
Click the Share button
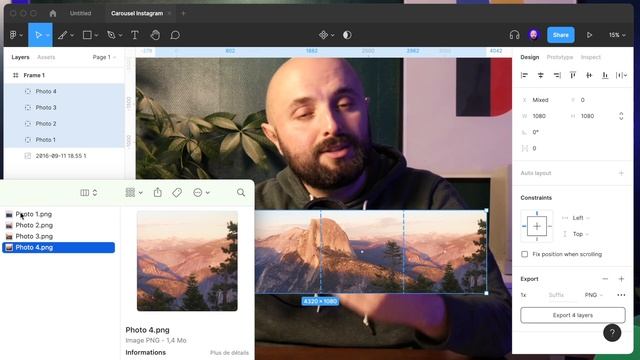pyautogui.click(x=560, y=35)
